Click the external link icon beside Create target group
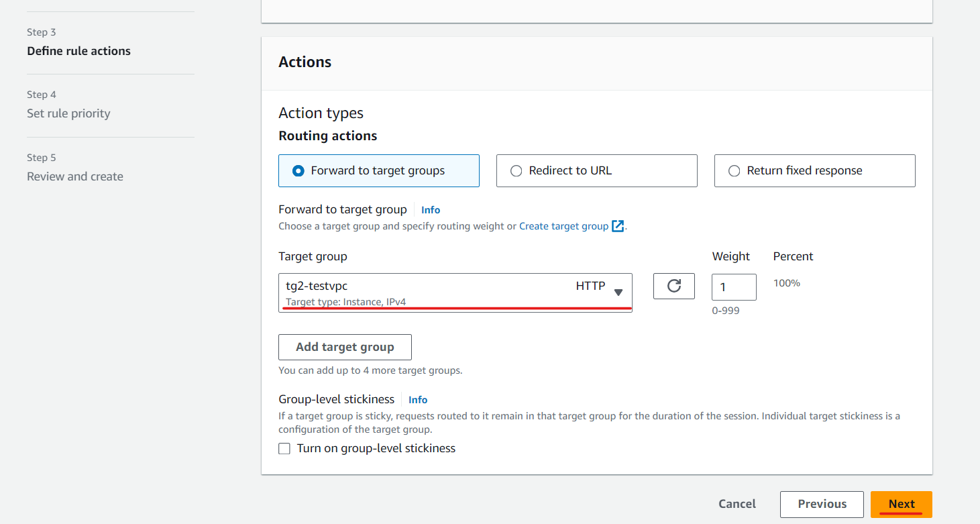 618,226
